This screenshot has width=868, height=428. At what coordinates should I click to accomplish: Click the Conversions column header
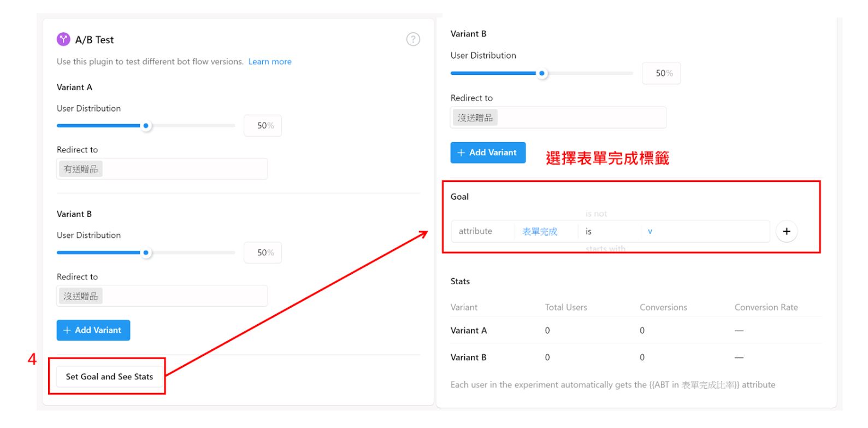pos(663,307)
